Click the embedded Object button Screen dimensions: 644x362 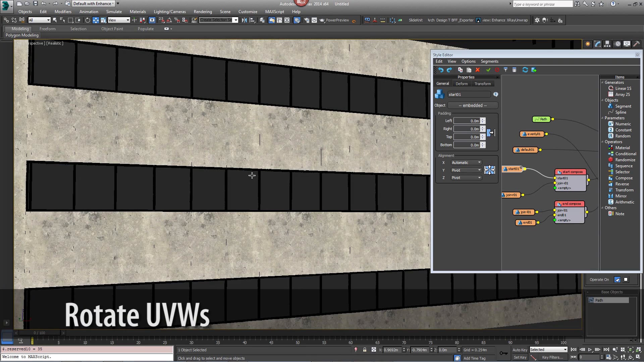[472, 105]
